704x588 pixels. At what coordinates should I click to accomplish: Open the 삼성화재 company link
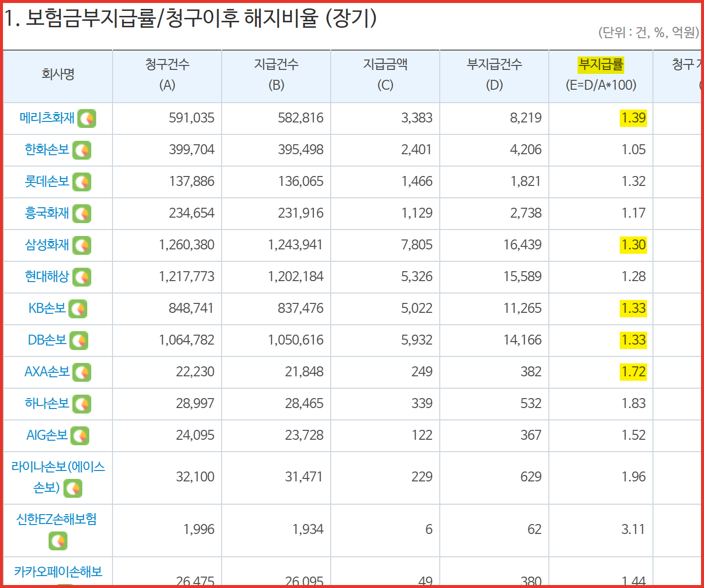click(x=47, y=245)
